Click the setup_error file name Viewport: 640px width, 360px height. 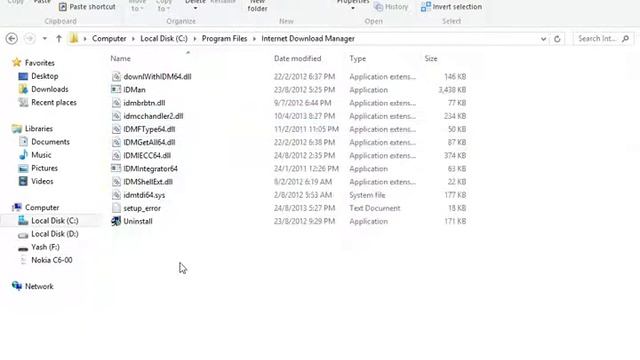coord(142,208)
